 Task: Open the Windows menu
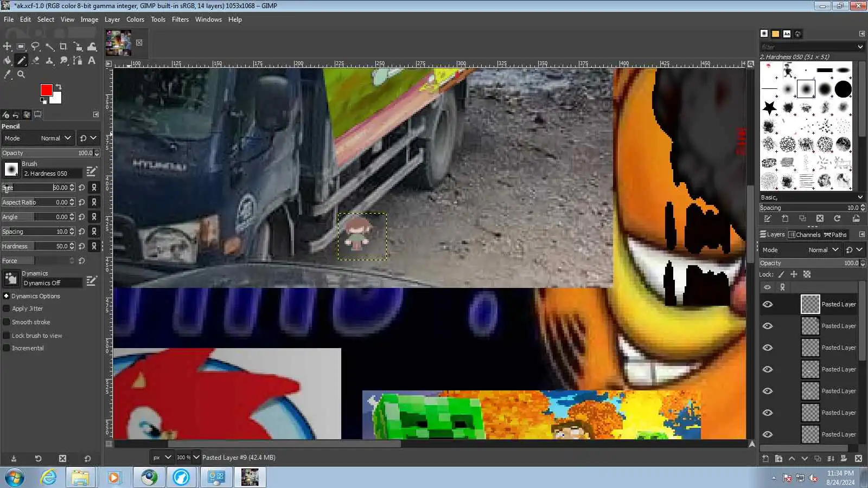point(208,20)
